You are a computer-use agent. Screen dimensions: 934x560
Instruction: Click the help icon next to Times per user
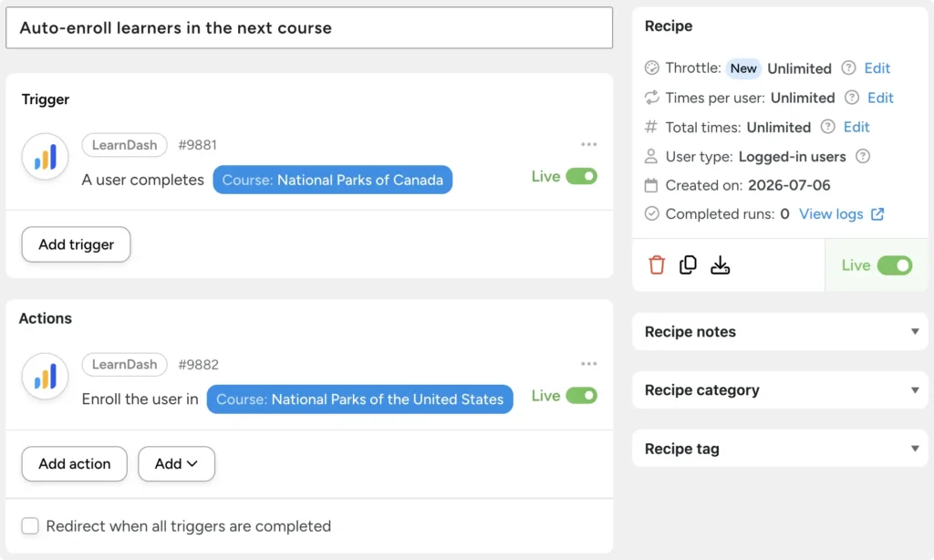tap(852, 97)
